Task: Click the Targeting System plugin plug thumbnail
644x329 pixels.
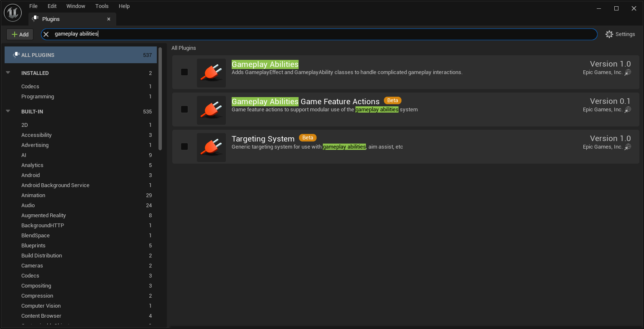Action: point(211,147)
